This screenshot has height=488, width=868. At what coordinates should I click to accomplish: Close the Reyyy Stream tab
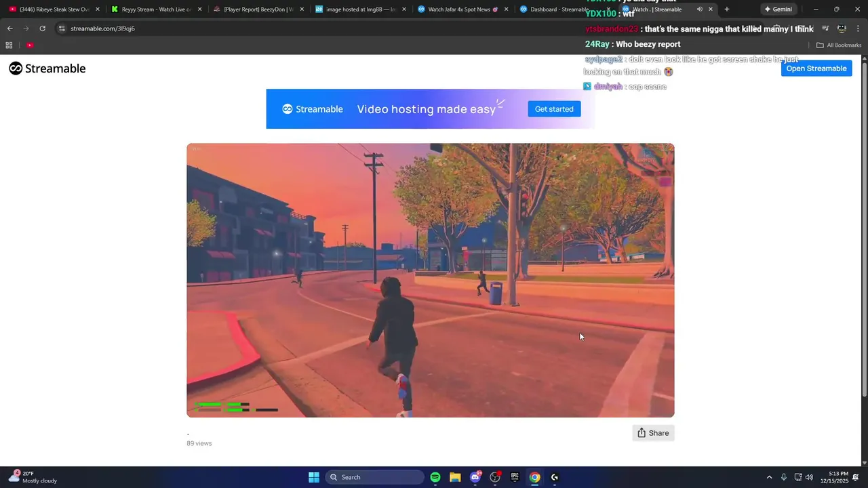click(199, 9)
